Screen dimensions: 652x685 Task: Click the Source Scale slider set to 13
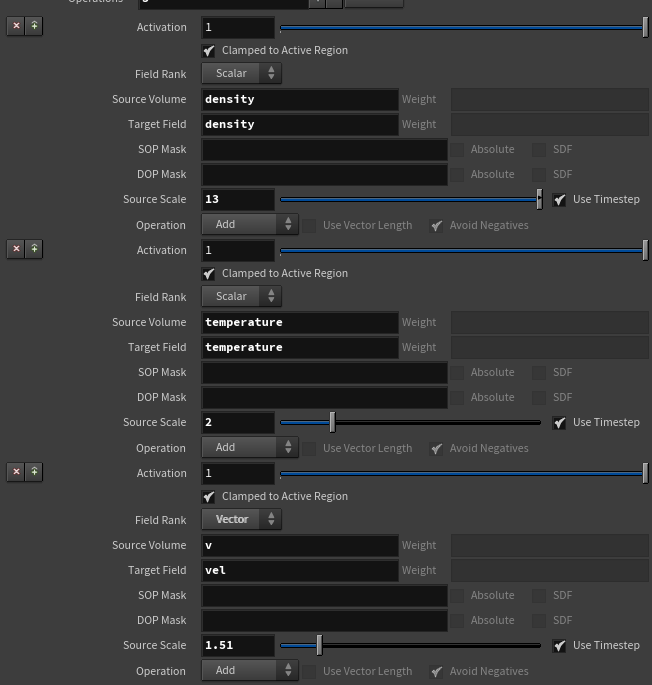pyautogui.click(x=411, y=200)
